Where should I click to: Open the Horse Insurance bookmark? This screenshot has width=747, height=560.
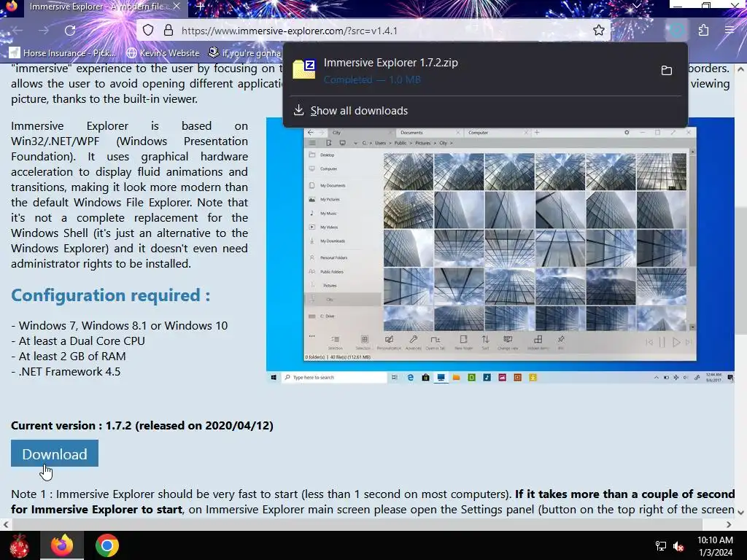click(63, 52)
